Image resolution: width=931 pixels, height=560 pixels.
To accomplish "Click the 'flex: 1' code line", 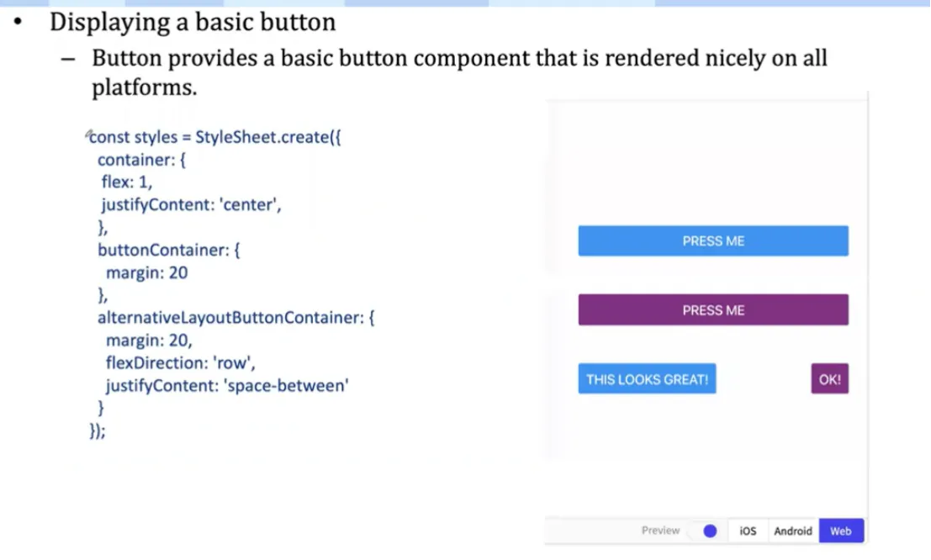I will click(x=126, y=182).
